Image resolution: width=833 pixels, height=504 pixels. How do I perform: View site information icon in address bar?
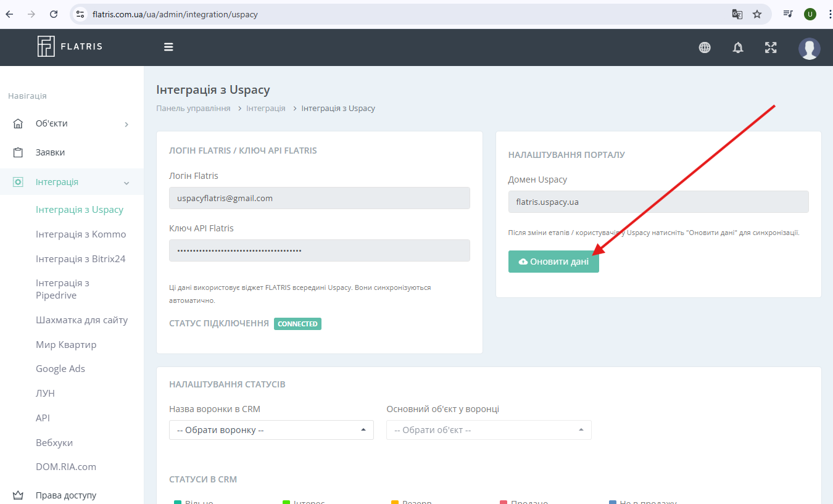[x=80, y=14]
